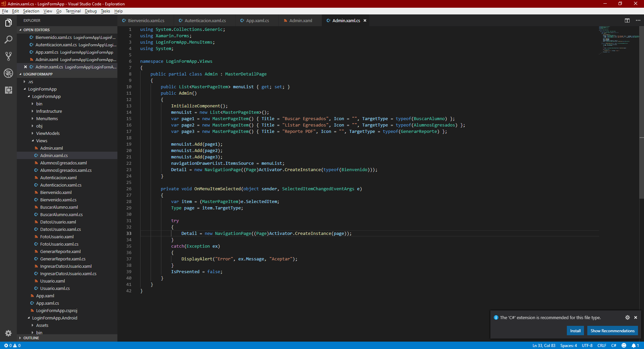Open the Extensions view icon
Image resolution: width=644 pixels, height=349 pixels.
click(8, 90)
